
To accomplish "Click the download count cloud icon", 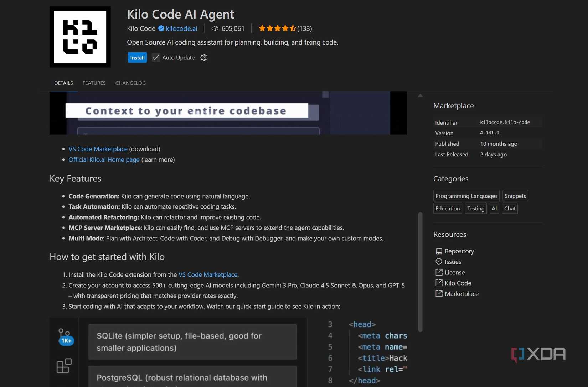I will click(215, 28).
